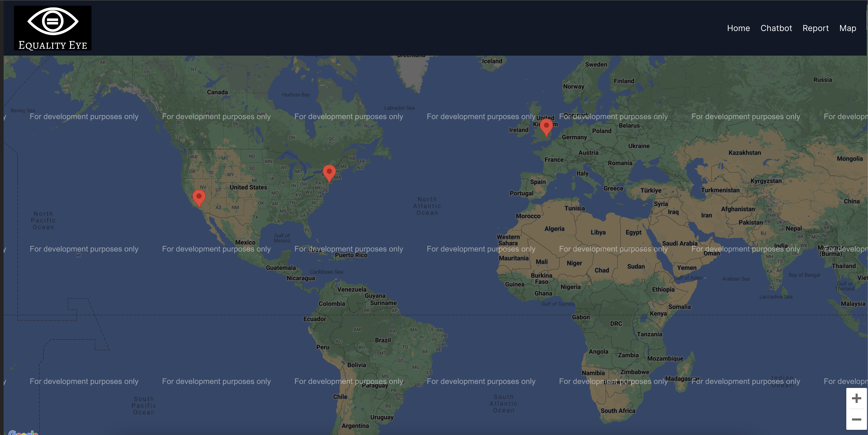The height and width of the screenshot is (435, 868).
Task: Click the Equality Eye logo
Action: pos(52,28)
